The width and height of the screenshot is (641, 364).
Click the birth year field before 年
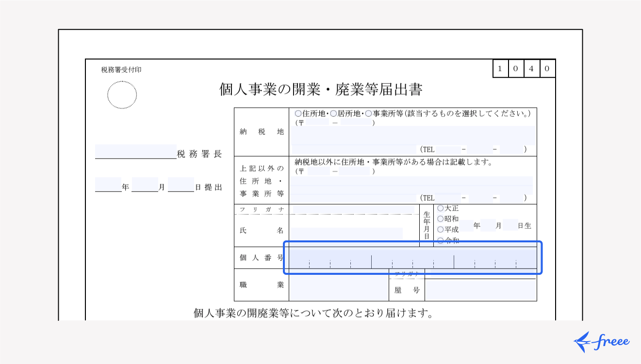pyautogui.click(x=466, y=225)
